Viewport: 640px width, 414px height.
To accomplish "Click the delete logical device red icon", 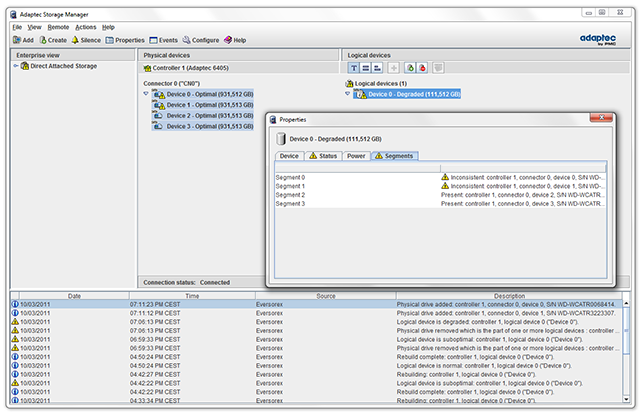I will click(422, 68).
